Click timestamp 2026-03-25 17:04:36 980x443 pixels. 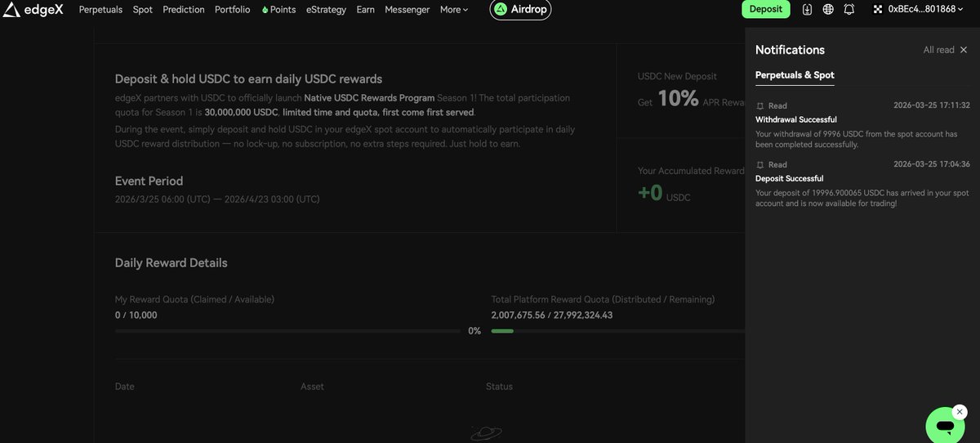932,163
